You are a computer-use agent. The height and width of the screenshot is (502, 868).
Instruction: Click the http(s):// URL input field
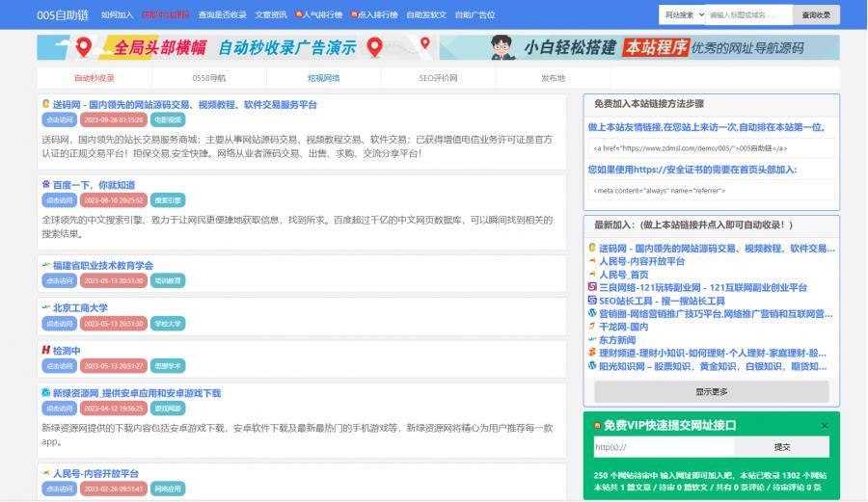(x=665, y=447)
